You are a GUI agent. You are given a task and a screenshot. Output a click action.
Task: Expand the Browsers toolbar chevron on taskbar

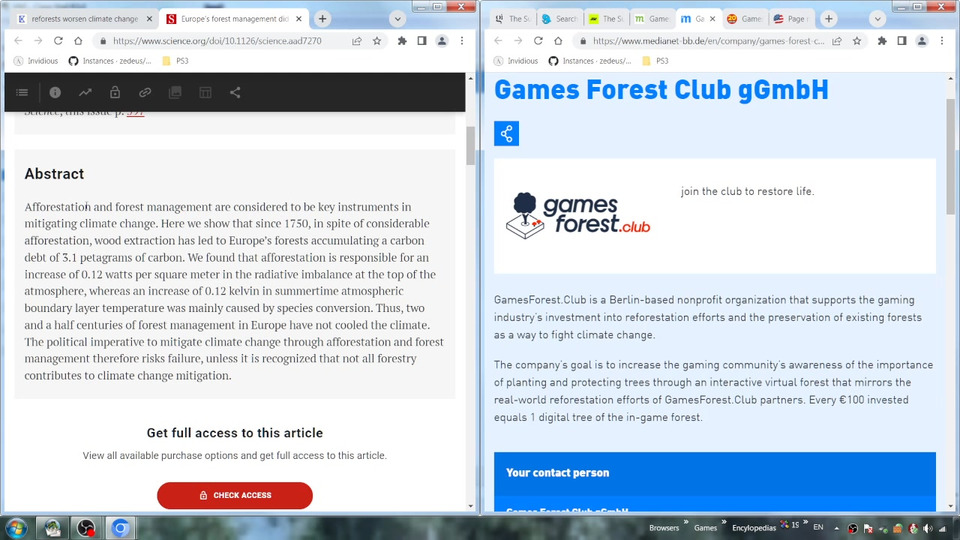pos(686,522)
